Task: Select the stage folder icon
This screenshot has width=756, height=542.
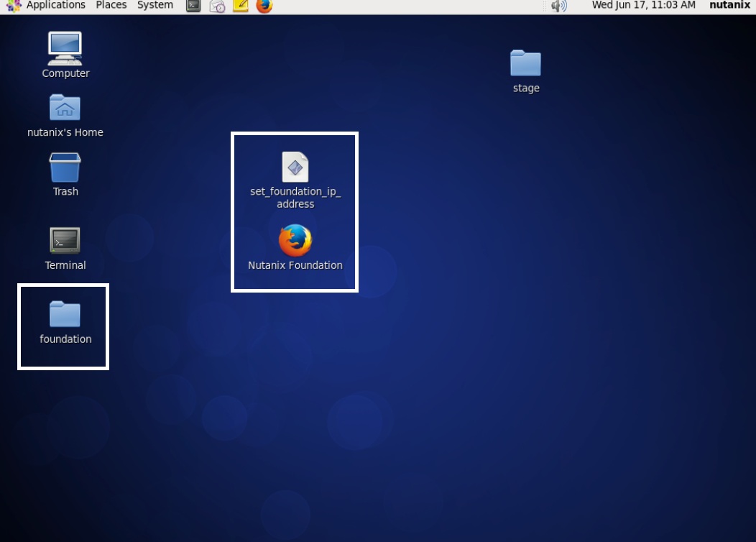Action: 525,63
